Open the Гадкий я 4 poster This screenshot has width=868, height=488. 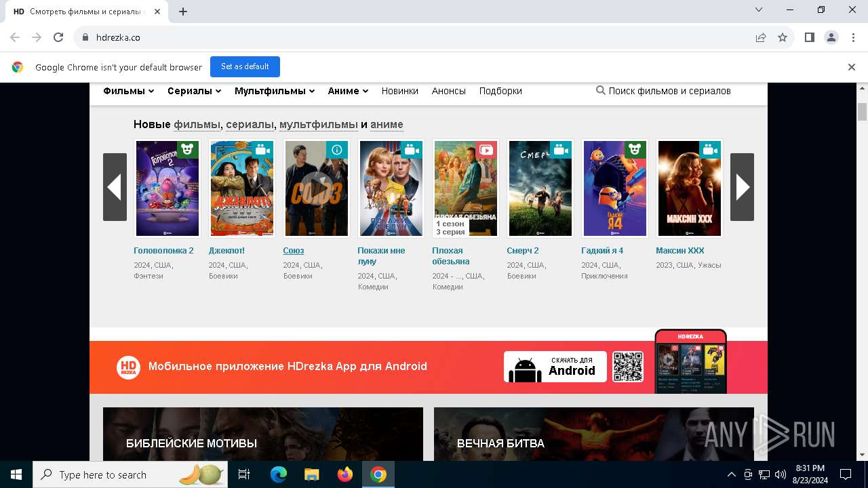click(615, 188)
